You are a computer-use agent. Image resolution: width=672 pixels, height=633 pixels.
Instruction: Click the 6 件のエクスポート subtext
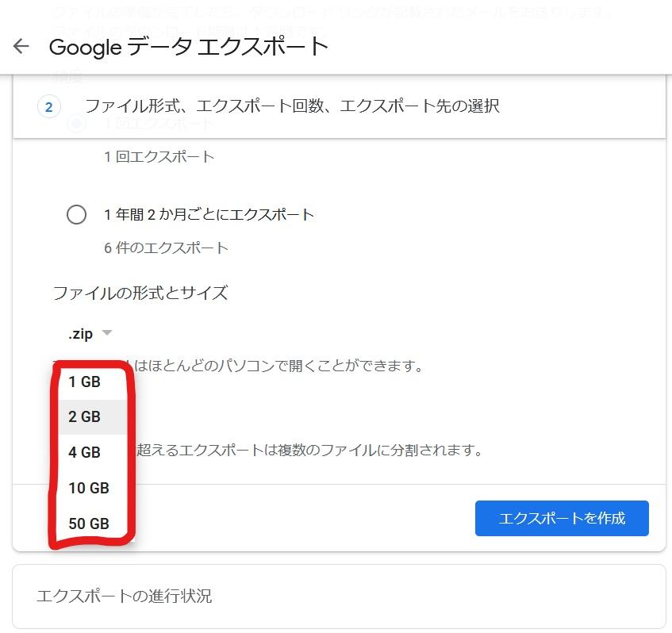pos(166,247)
